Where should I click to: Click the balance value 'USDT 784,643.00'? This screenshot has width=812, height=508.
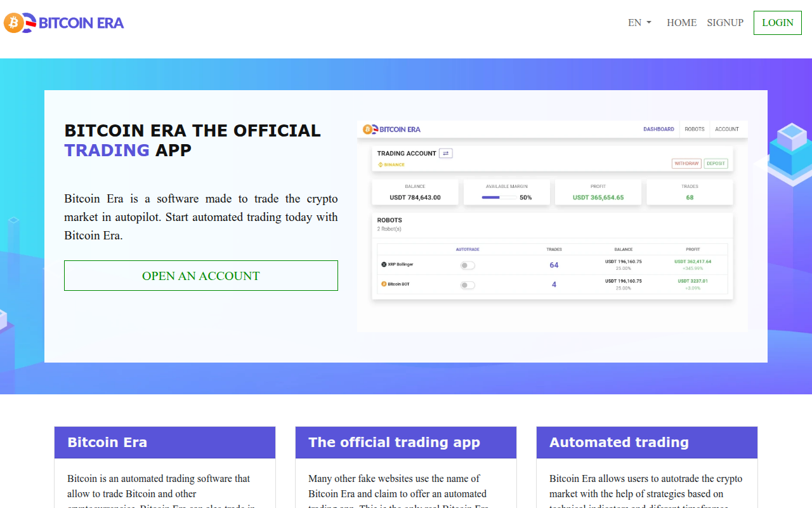415,197
